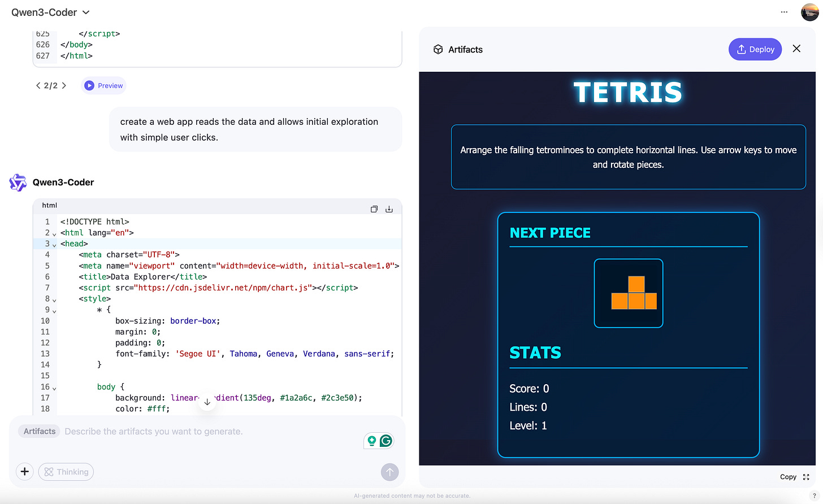Open the three-dots more options menu
This screenshot has width=823, height=504.
[784, 12]
